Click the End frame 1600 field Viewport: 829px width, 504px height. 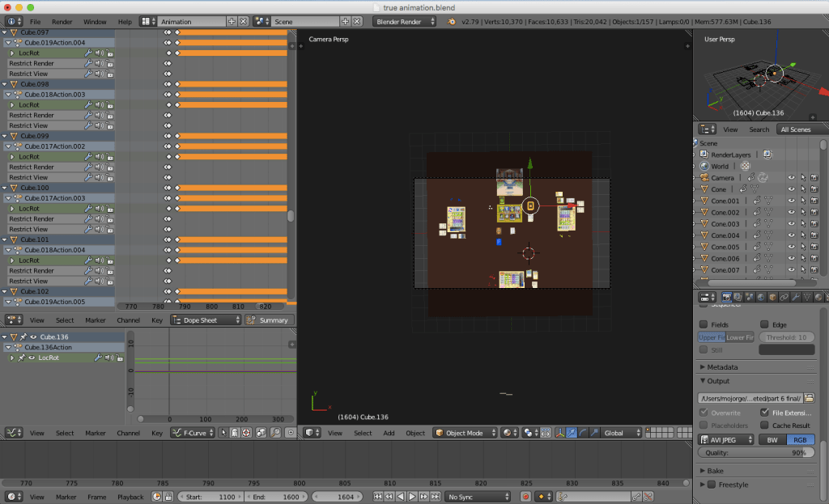pos(277,497)
